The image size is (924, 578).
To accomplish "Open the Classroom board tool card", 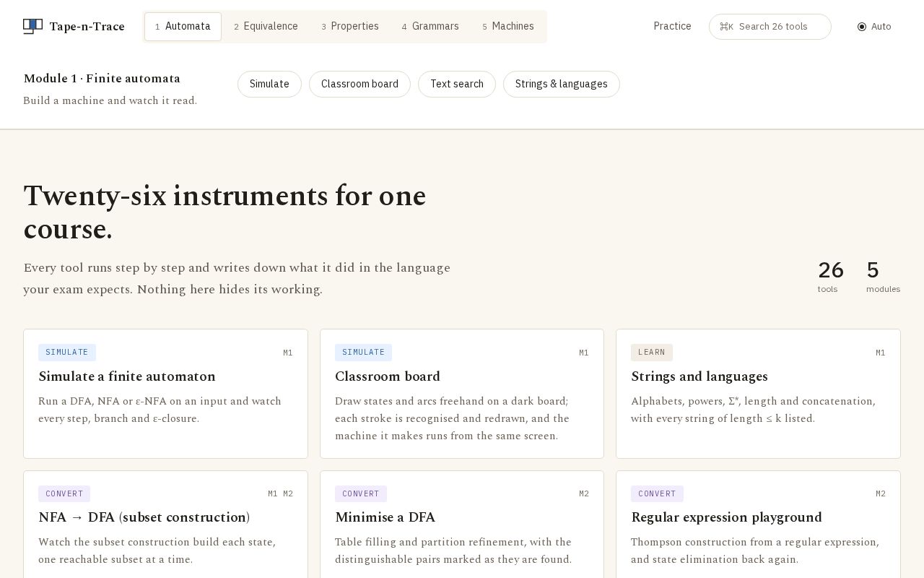I will click(462, 394).
